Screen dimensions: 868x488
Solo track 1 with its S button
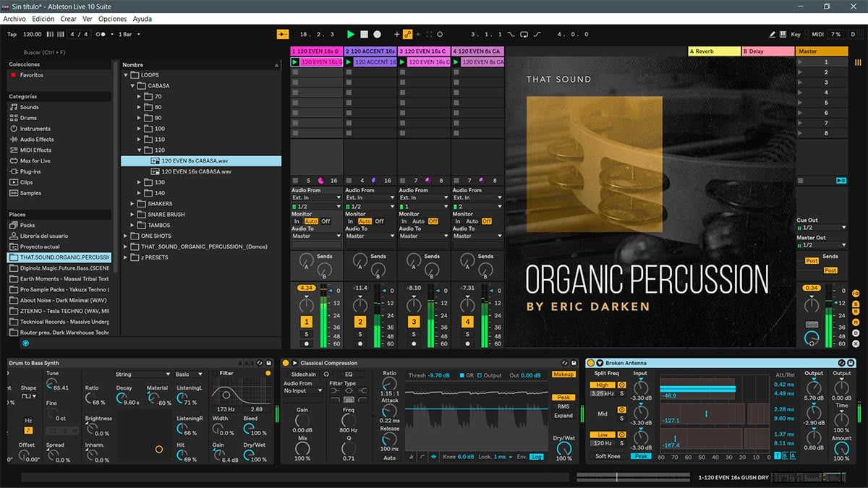pyautogui.click(x=306, y=334)
